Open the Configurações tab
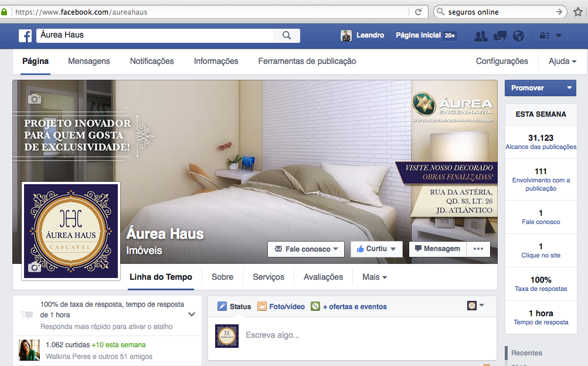588x366 pixels. 502,61
